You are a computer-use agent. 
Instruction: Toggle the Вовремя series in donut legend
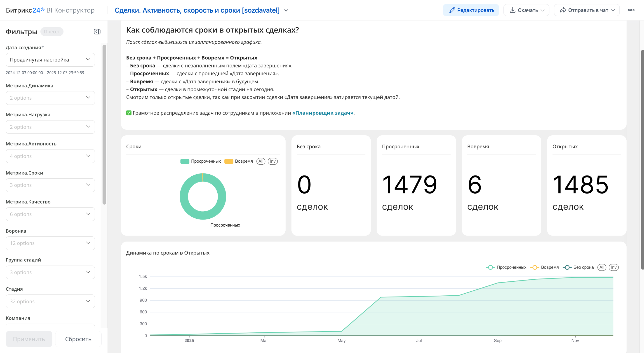coord(244,161)
